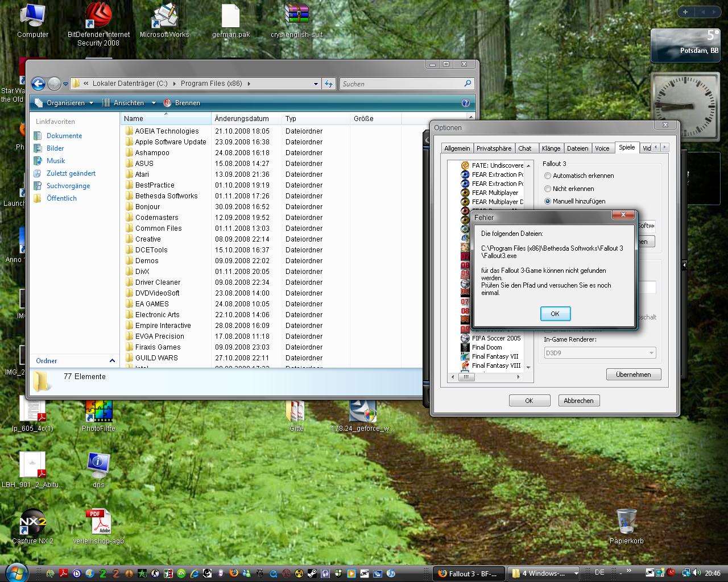Click OK in the Fehler dialog
Screen dimensions: 728x582
tap(555, 314)
